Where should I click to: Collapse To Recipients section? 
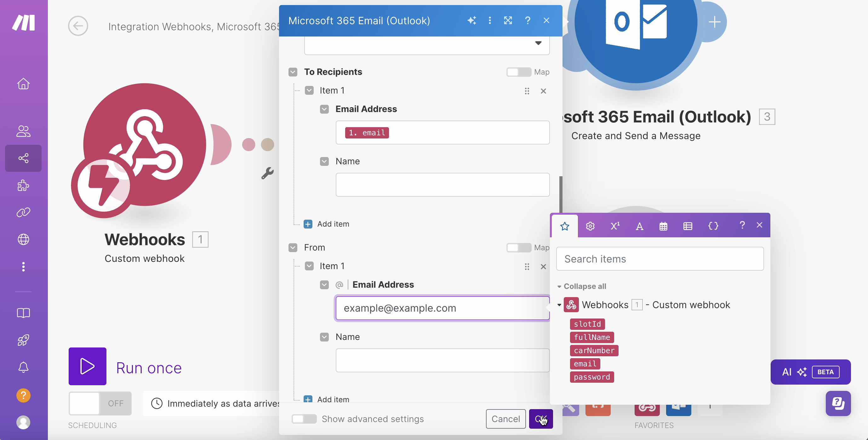tap(293, 72)
